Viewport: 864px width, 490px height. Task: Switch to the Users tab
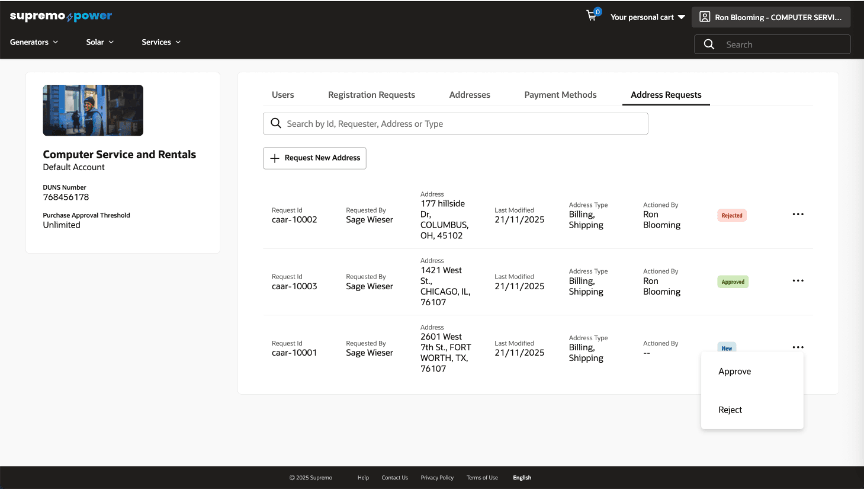pos(283,95)
